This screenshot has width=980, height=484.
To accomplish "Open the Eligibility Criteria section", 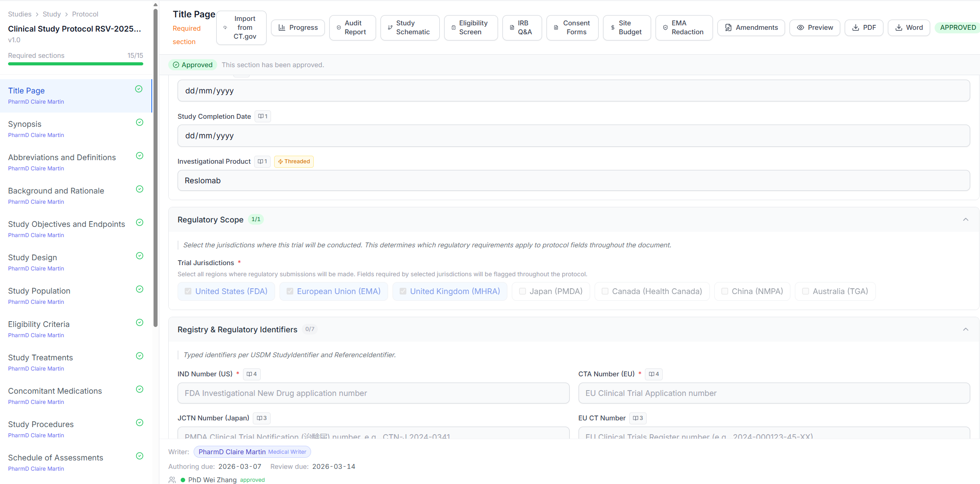I will 76,329.
